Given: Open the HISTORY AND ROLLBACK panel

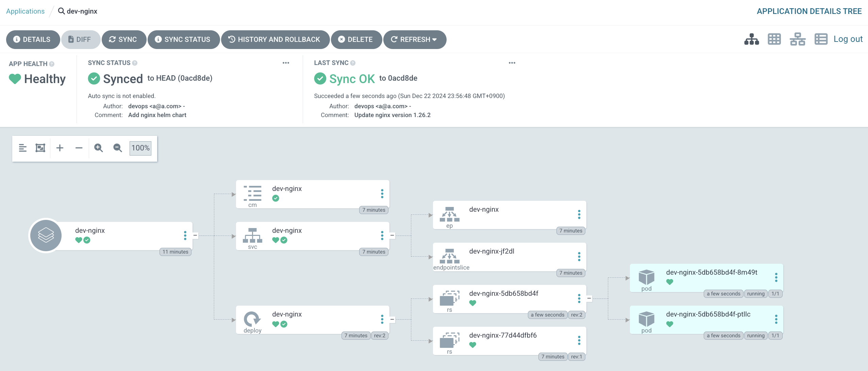Looking at the screenshot, I should 275,40.
